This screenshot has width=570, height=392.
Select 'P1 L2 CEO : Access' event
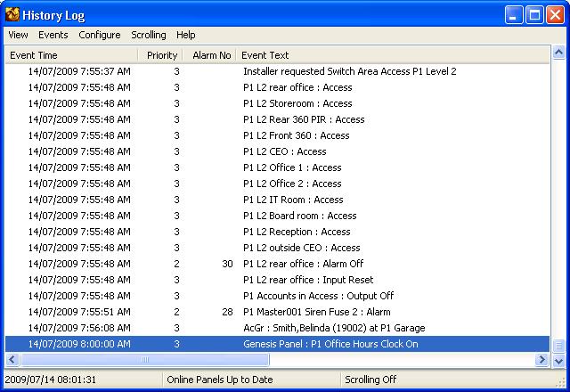click(277, 151)
